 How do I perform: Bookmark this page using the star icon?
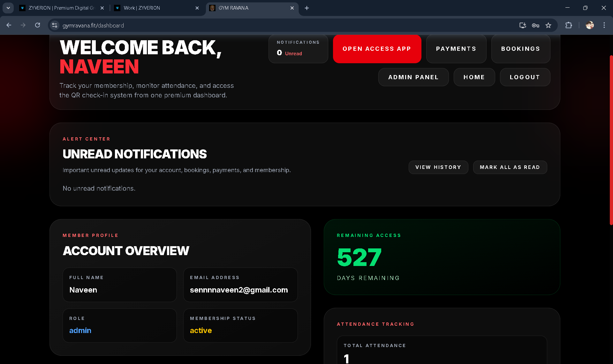click(x=549, y=25)
